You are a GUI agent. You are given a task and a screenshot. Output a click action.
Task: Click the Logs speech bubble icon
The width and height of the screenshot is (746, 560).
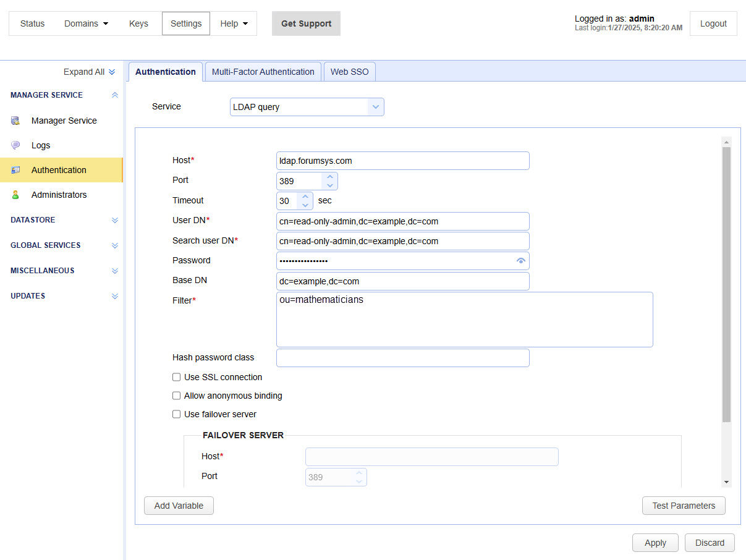point(15,145)
